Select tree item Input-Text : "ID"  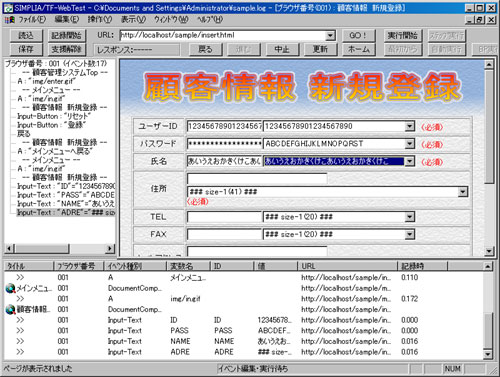[x=66, y=186]
